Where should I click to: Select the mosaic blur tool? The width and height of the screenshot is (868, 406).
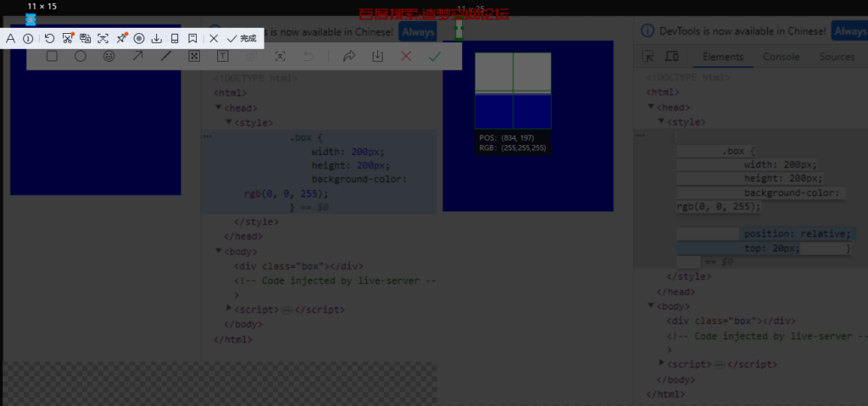194,56
